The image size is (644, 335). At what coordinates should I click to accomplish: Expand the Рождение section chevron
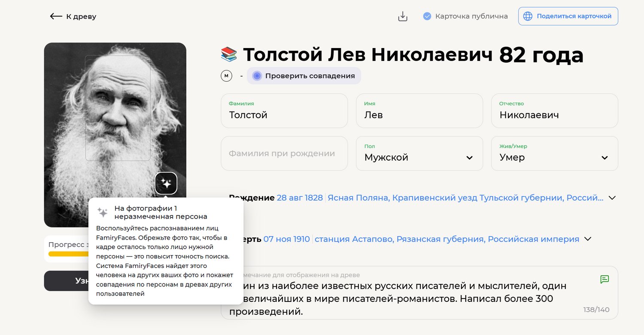[612, 198]
